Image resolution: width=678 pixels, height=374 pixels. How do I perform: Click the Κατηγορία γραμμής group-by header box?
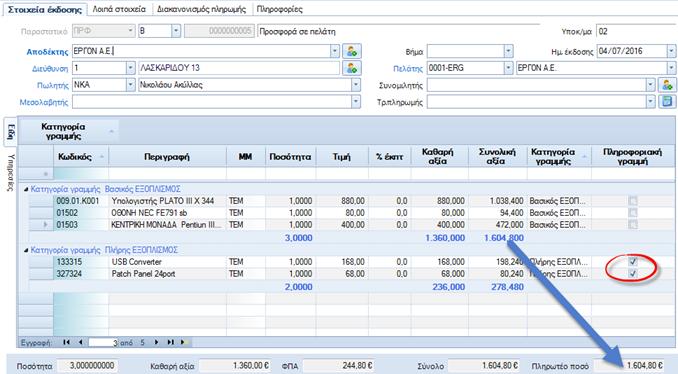coord(69,131)
